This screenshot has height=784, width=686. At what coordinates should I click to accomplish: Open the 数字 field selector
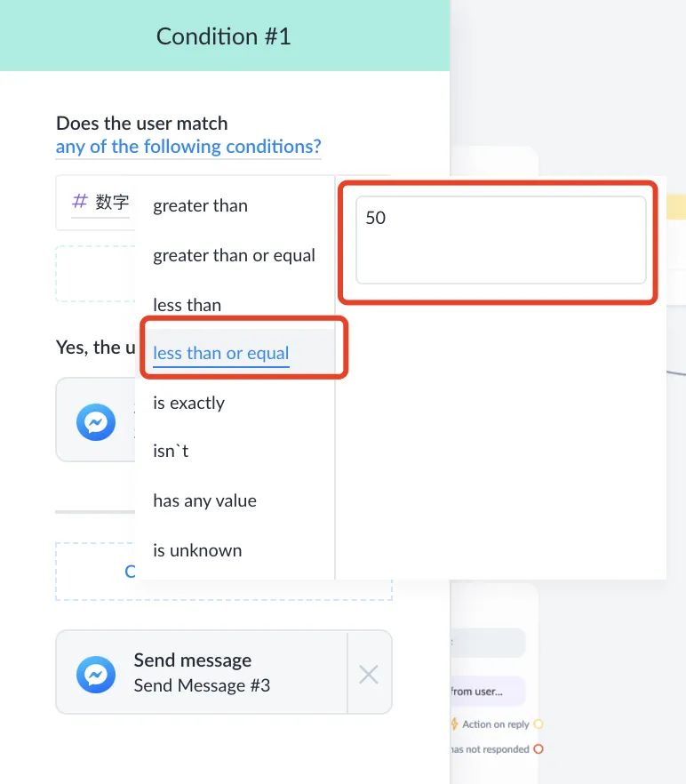[x=101, y=202]
